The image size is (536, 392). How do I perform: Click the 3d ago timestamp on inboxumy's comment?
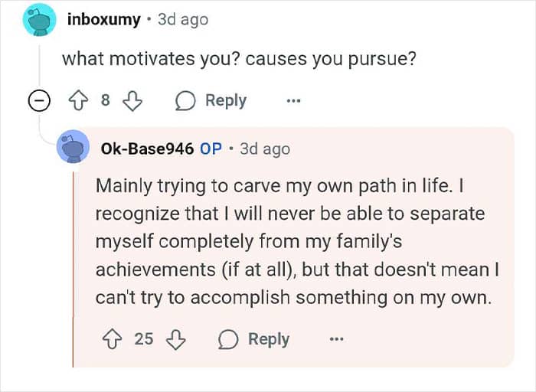point(183,20)
